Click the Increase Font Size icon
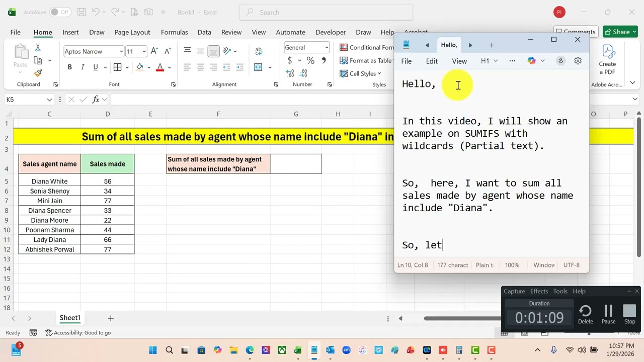Viewport: 644px width, 362px height. (155, 51)
